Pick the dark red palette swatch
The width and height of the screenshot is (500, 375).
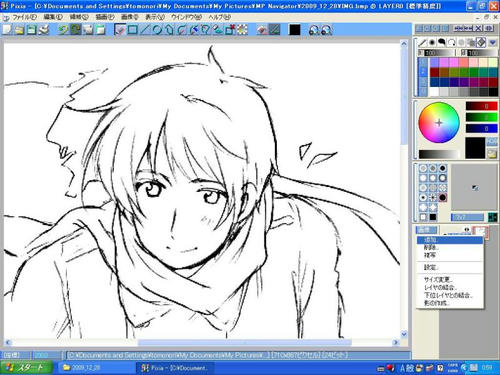[434, 72]
